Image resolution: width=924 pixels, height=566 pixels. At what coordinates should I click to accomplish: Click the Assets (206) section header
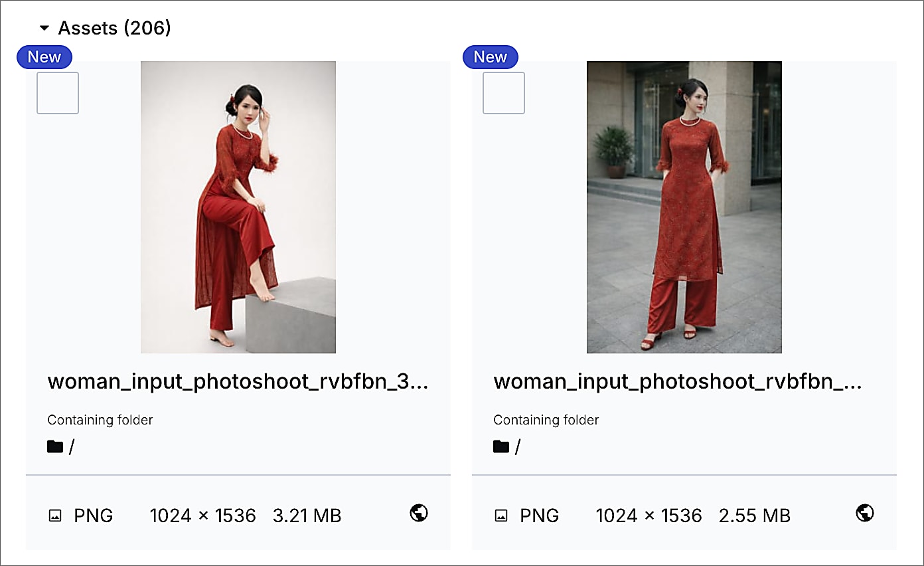114,28
